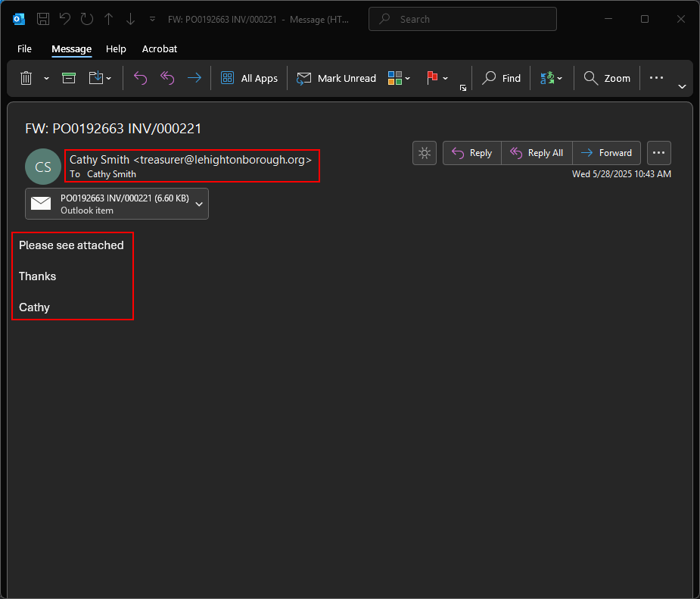
Task: Mark the message as Unread
Action: [337, 78]
